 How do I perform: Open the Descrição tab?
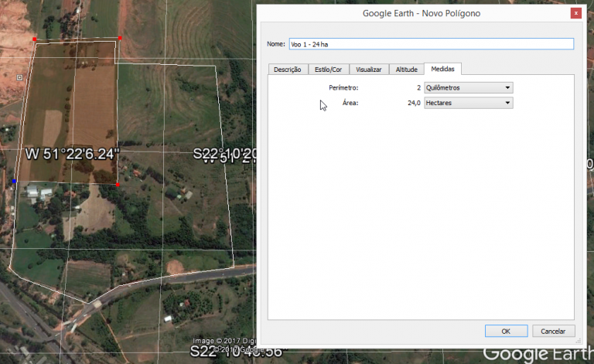click(x=288, y=70)
